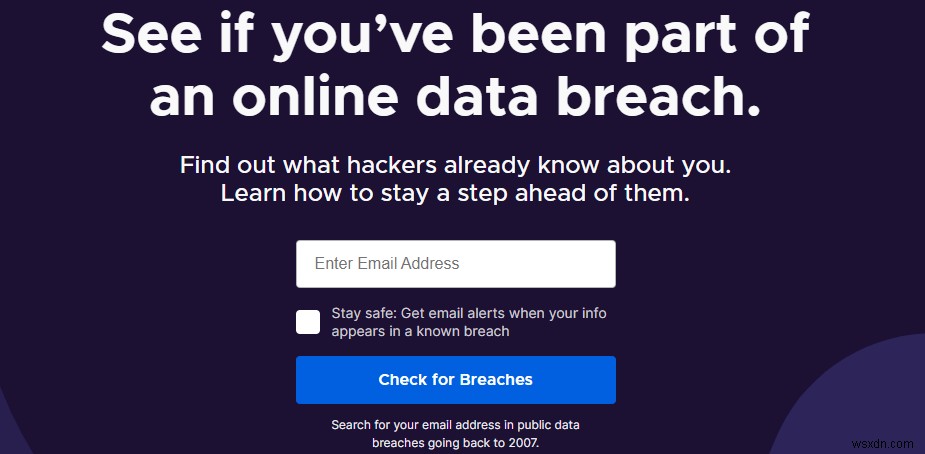Enable the email alerts checkbox
This screenshot has width=925, height=454.
point(308,322)
